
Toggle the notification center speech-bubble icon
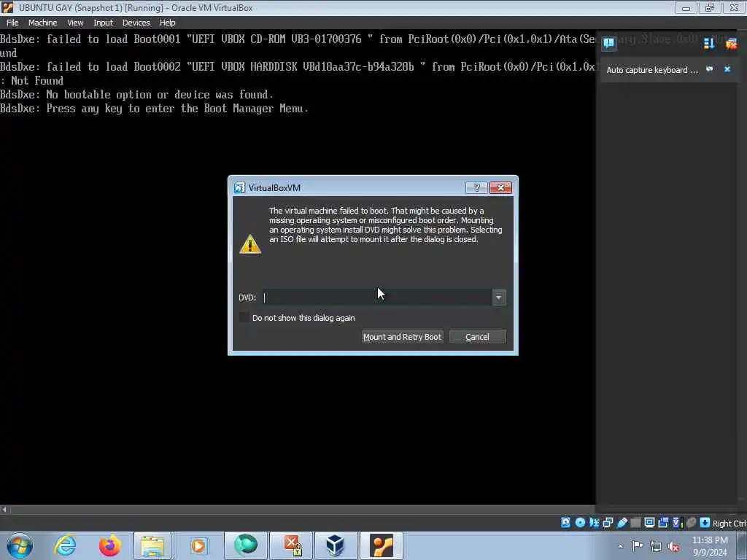pyautogui.click(x=609, y=44)
